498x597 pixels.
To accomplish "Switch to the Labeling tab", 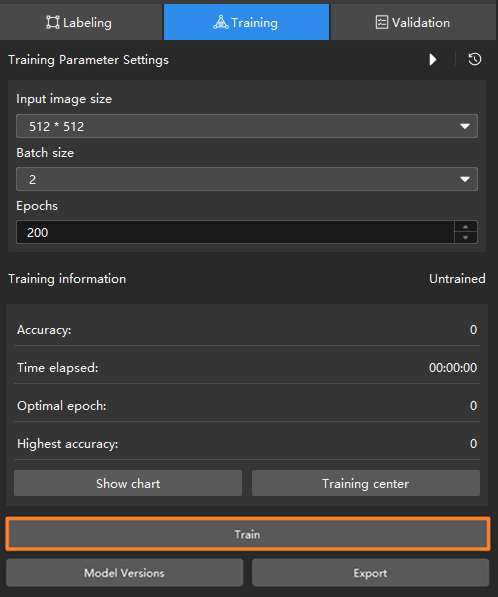I will (x=81, y=22).
